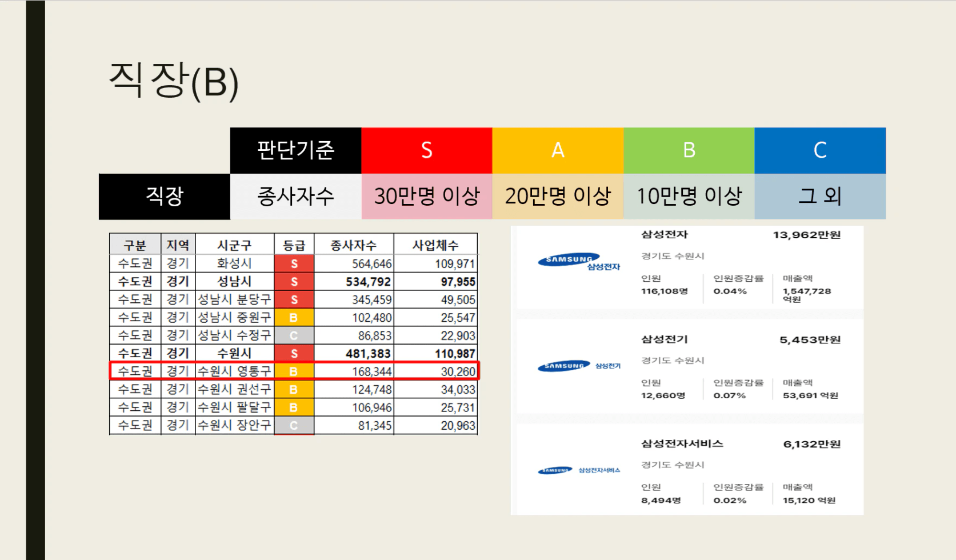Click the C grade of 성남시 수정구
956x560 pixels.
point(294,335)
